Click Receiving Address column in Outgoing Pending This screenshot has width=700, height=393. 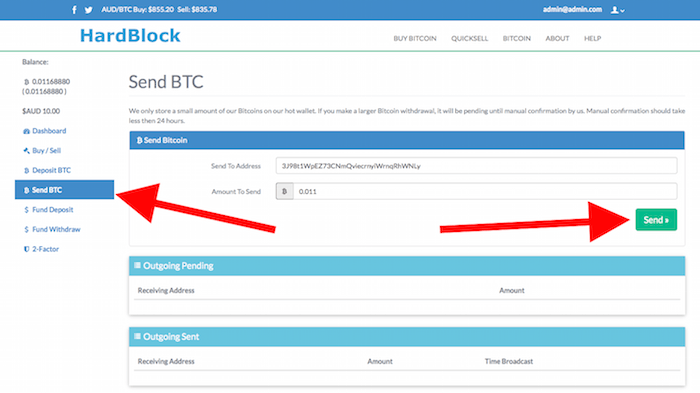point(166,290)
